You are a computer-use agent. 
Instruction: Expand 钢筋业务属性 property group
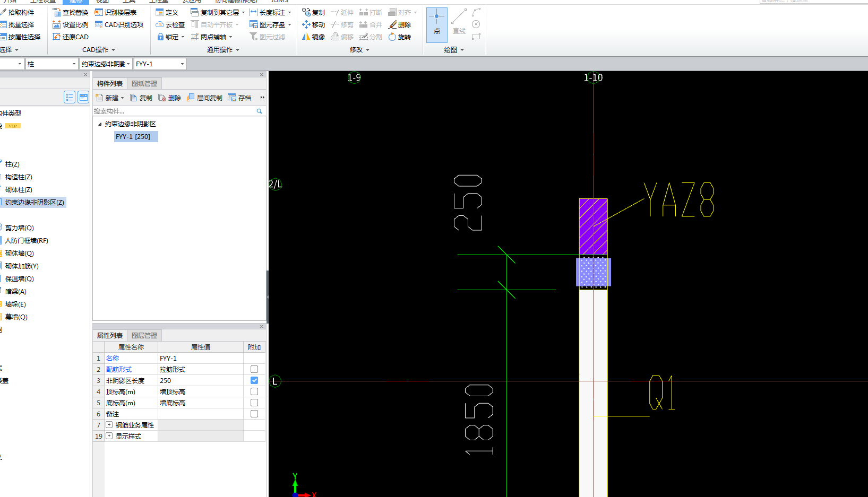point(109,425)
